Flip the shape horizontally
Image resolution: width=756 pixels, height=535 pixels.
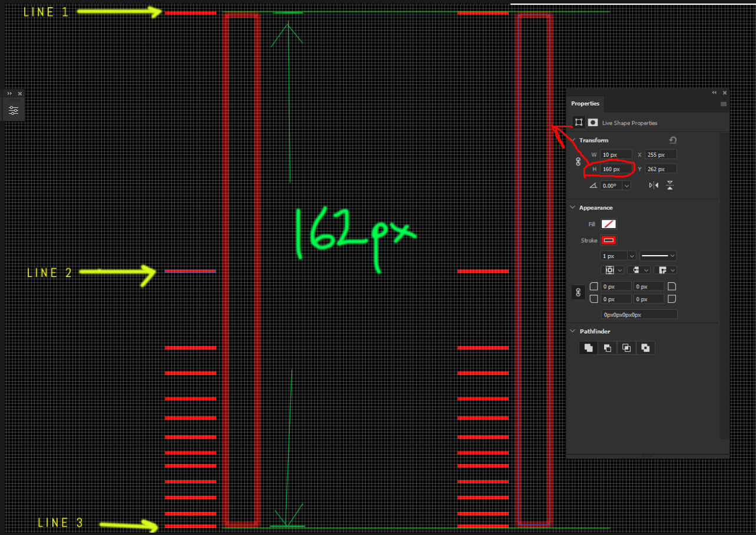coord(654,185)
